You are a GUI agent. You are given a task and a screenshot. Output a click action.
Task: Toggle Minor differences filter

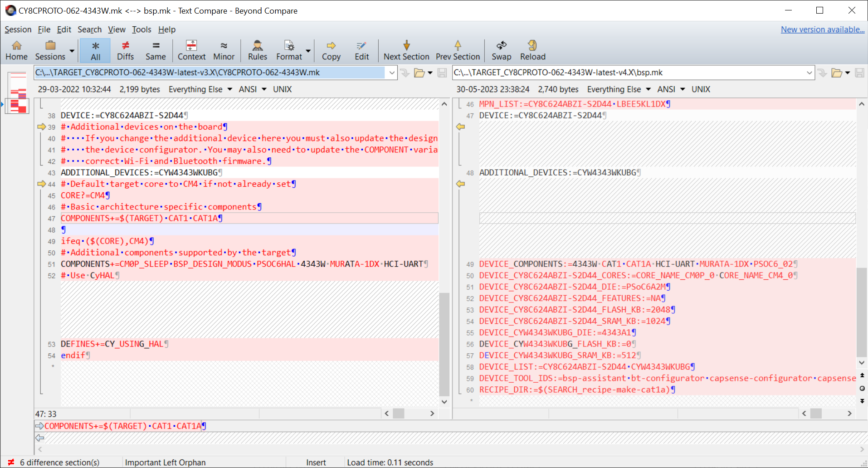click(x=224, y=50)
